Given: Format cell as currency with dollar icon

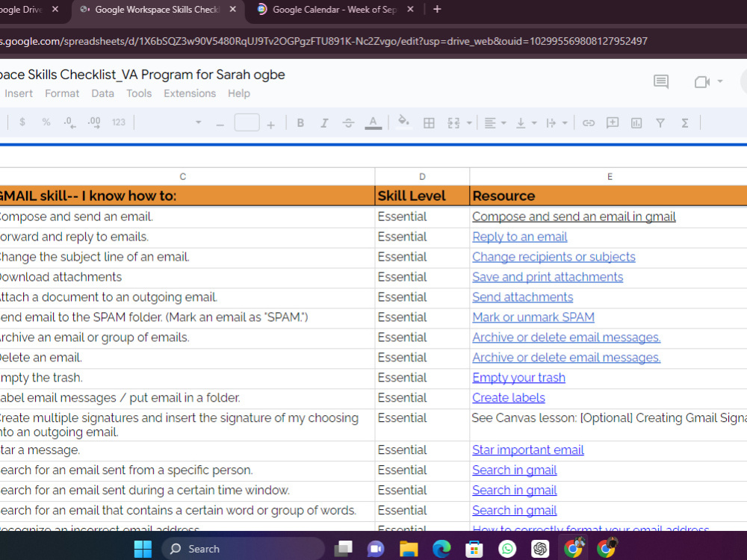Looking at the screenshot, I should [x=22, y=122].
